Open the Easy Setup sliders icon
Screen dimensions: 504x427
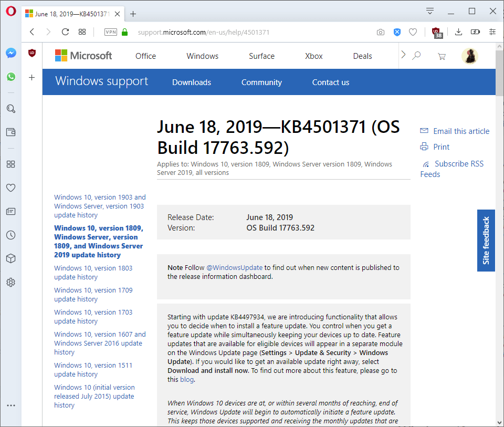coord(492,32)
